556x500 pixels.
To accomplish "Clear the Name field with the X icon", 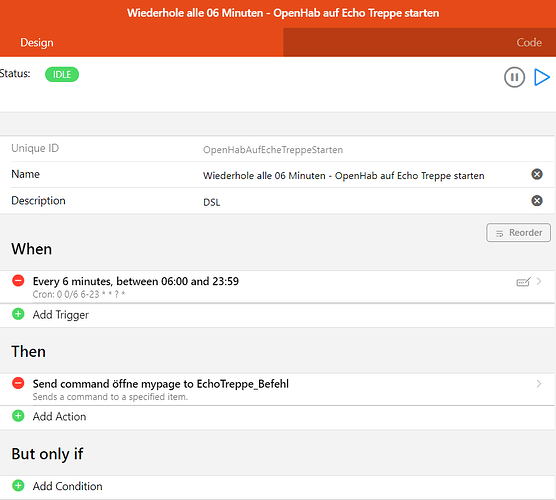I will click(537, 174).
